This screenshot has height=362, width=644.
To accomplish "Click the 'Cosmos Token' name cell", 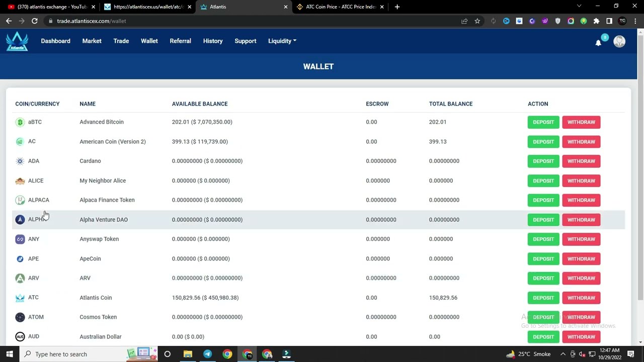I will tap(98, 317).
